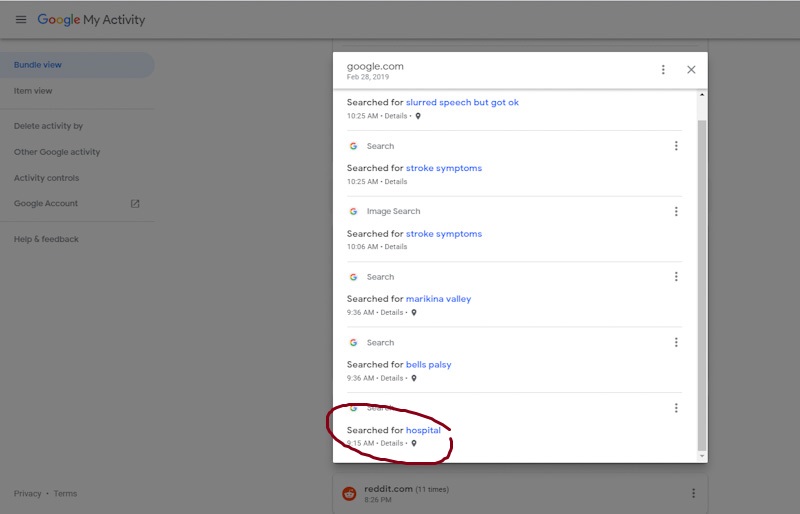
Task: Open the reddit.com bundle options menu
Action: [x=693, y=493]
